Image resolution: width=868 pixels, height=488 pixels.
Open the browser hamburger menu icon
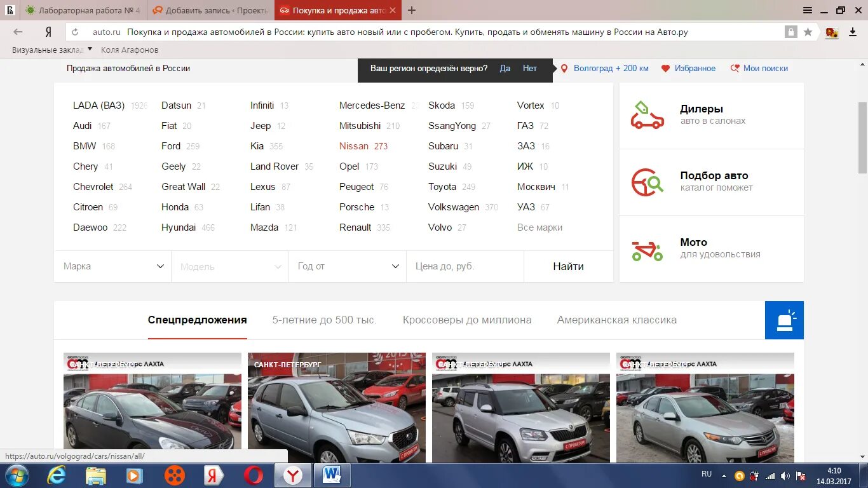tap(808, 10)
